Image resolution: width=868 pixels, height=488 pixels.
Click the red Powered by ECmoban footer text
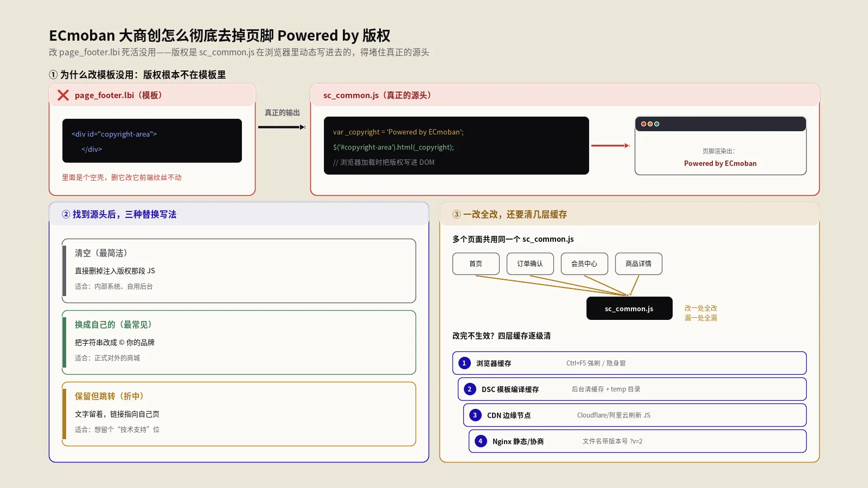(x=720, y=163)
